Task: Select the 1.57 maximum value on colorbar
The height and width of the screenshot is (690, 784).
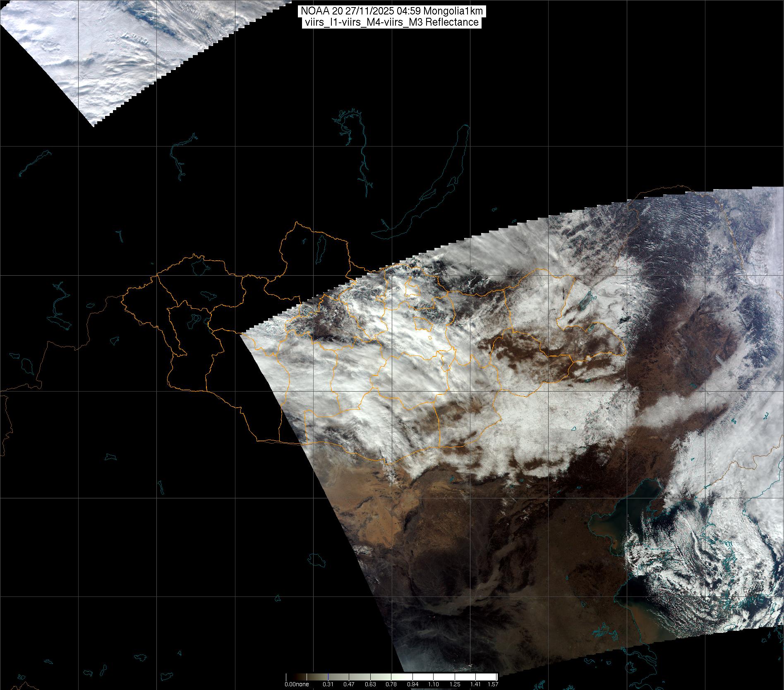Action: (492, 684)
